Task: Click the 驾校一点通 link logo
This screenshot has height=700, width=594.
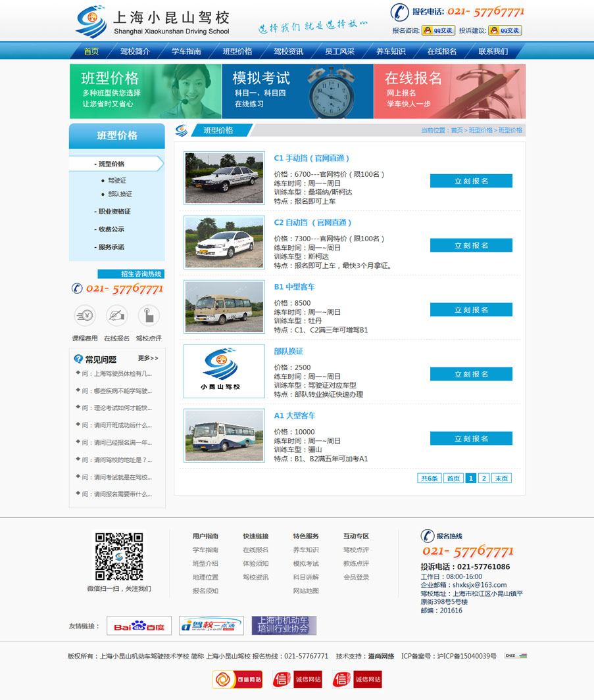Action: point(211,626)
